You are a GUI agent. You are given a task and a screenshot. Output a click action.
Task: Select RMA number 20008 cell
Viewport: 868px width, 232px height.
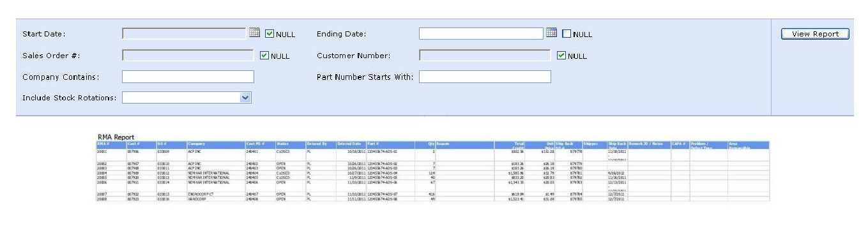(x=111, y=199)
